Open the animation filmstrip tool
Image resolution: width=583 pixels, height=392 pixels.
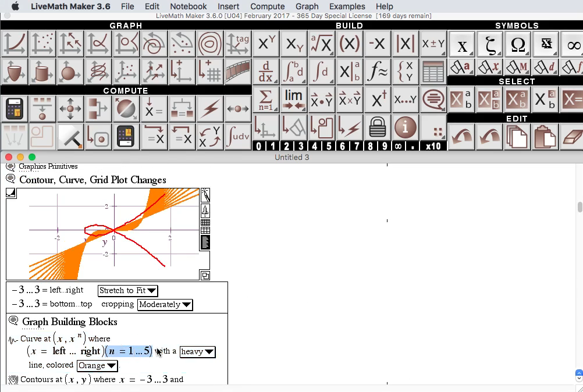click(x=238, y=71)
